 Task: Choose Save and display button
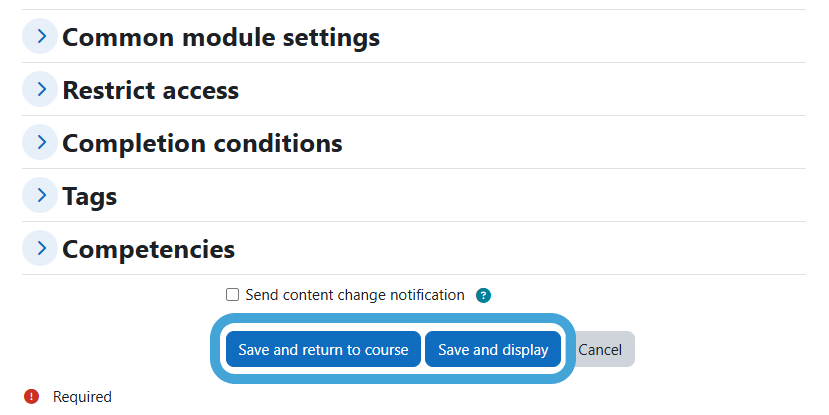coord(493,349)
